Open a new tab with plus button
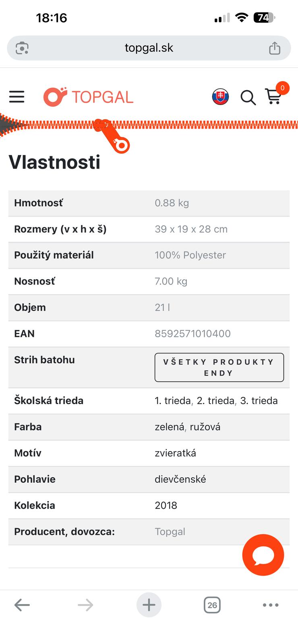The height and width of the screenshot is (644, 298). pos(149,605)
